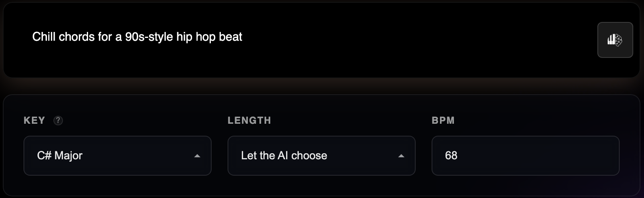Click the caret arrow in the Length dropdown
Screen dimensions: 644x198
401,156
